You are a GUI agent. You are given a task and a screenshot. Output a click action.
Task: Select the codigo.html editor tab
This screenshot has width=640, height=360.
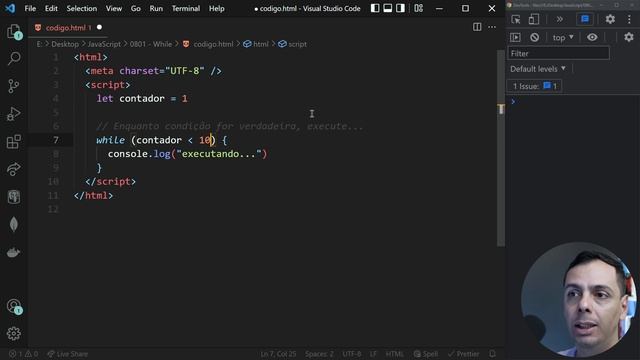pyautogui.click(x=67, y=27)
